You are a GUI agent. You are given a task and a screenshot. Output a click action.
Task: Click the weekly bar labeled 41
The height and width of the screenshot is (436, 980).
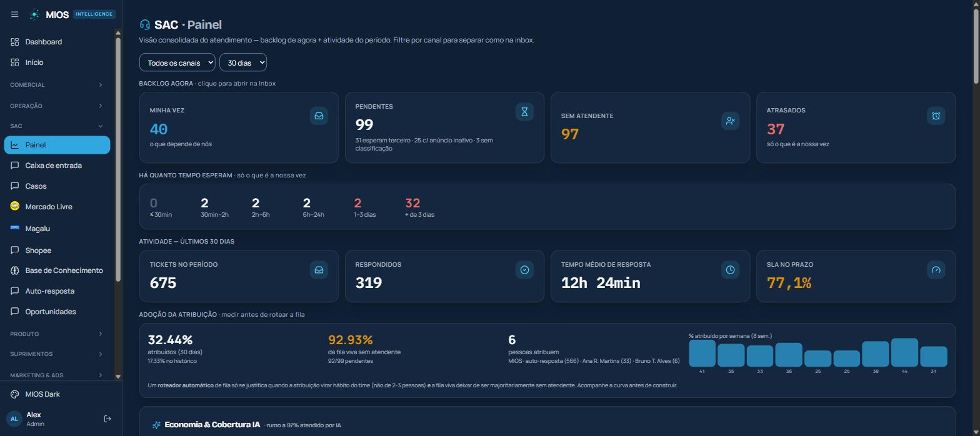pyautogui.click(x=702, y=354)
